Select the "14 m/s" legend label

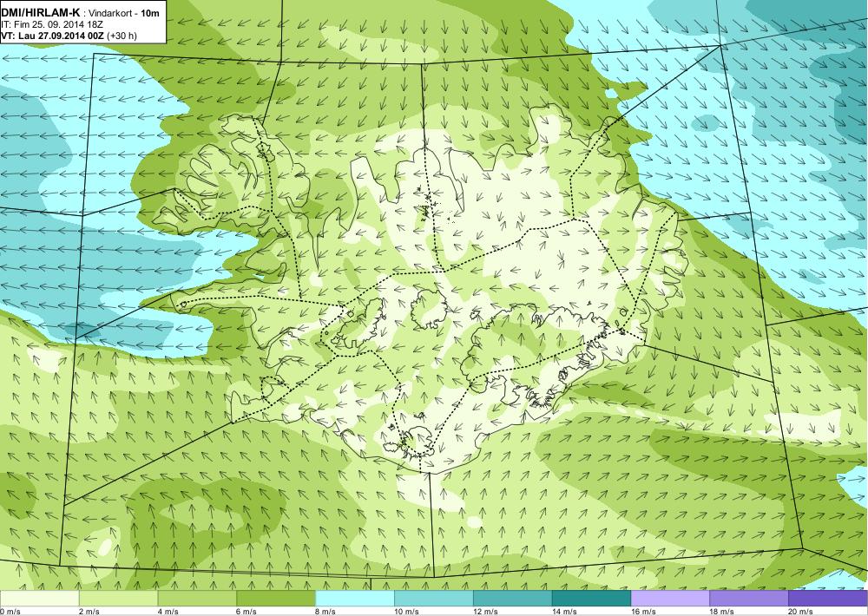click(565, 612)
